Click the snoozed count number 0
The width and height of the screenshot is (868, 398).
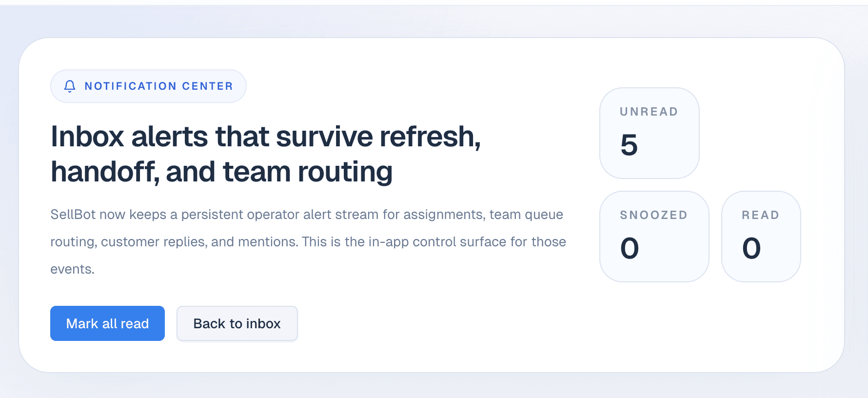[630, 248]
